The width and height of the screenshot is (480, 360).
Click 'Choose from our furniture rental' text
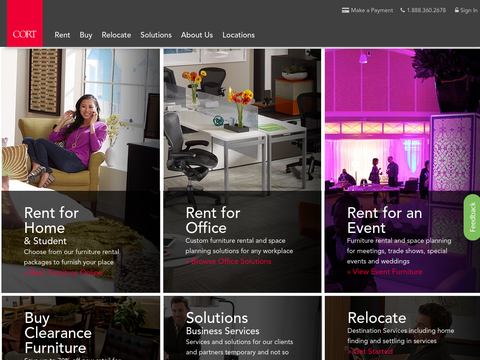pyautogui.click(x=71, y=252)
